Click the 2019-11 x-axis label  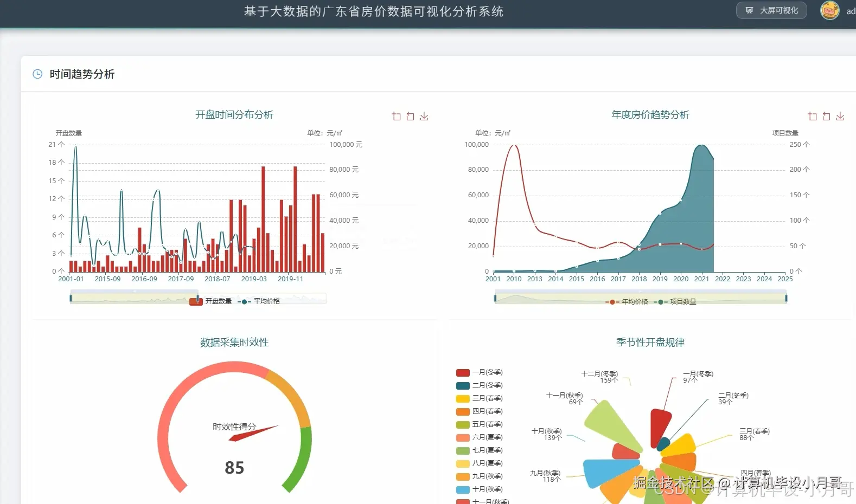tap(291, 279)
